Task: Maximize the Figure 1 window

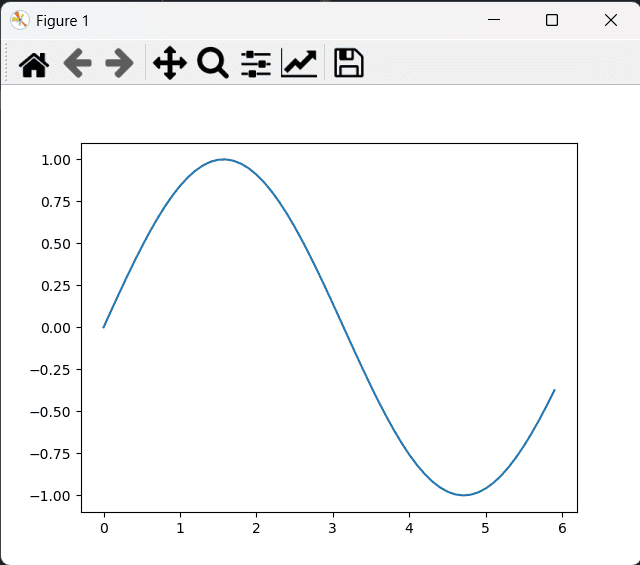Action: tap(552, 20)
